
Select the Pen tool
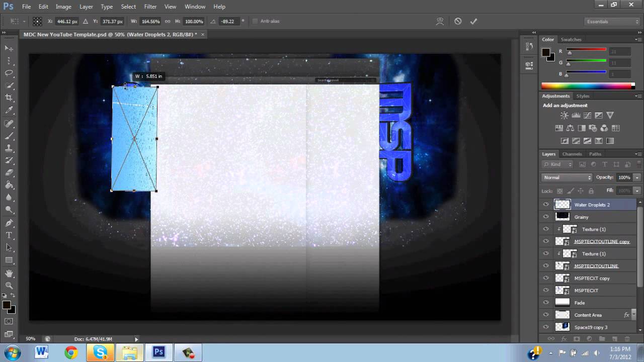click(x=9, y=223)
